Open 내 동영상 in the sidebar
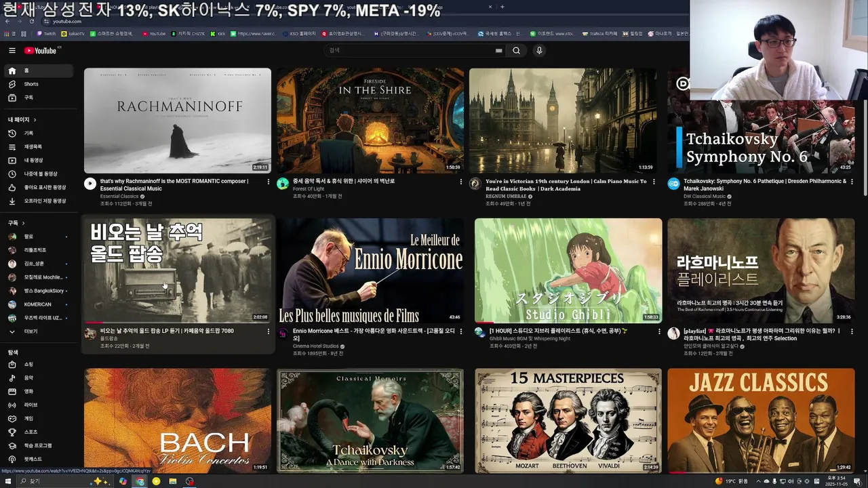The height and width of the screenshot is (488, 868). coord(39,161)
